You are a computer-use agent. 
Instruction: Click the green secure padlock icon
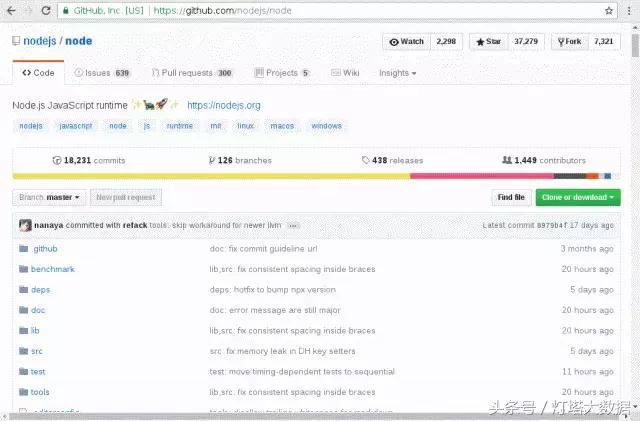pos(66,11)
